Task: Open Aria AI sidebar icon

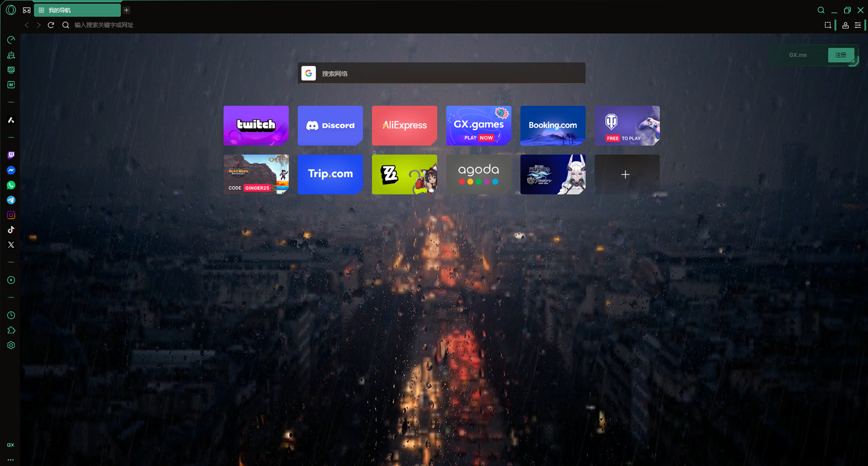Action: (11, 120)
